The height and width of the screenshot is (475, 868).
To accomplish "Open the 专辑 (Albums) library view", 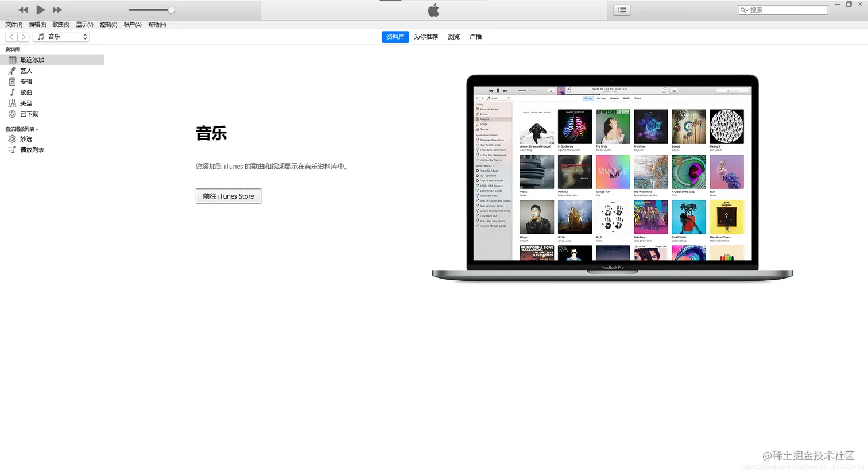I will (x=25, y=81).
